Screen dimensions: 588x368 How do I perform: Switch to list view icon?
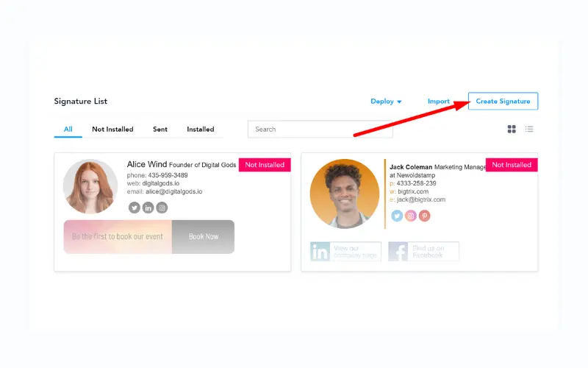pos(529,130)
